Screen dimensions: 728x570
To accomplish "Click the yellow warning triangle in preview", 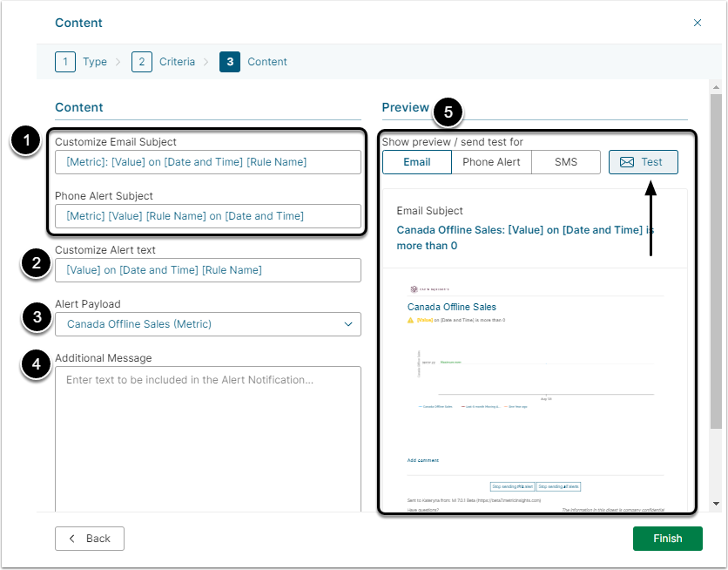I will coord(411,320).
